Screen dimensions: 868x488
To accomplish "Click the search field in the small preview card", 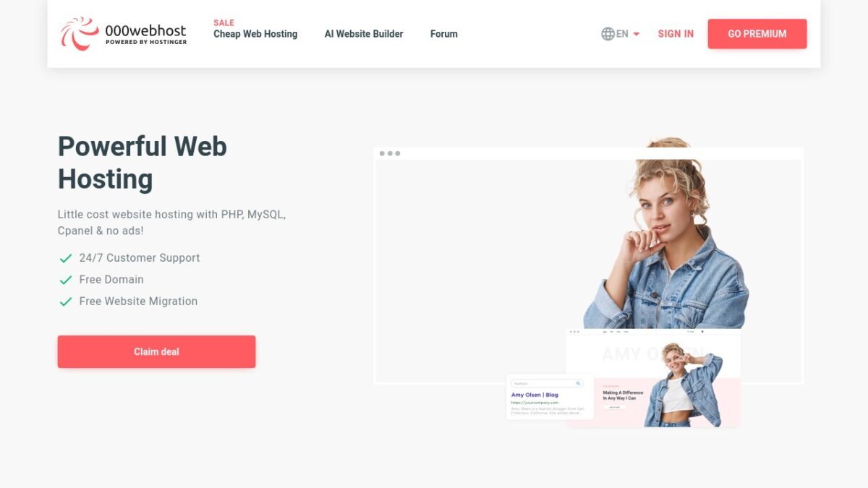I will pyautogui.click(x=547, y=383).
